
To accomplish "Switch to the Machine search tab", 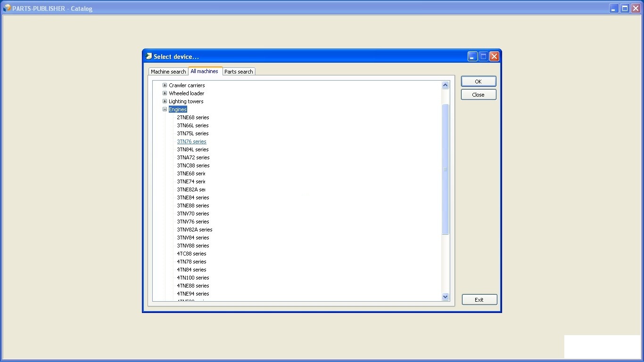I will (168, 72).
